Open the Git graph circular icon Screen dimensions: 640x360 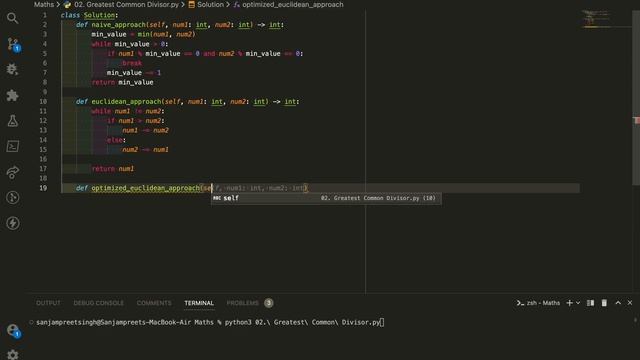[13, 198]
